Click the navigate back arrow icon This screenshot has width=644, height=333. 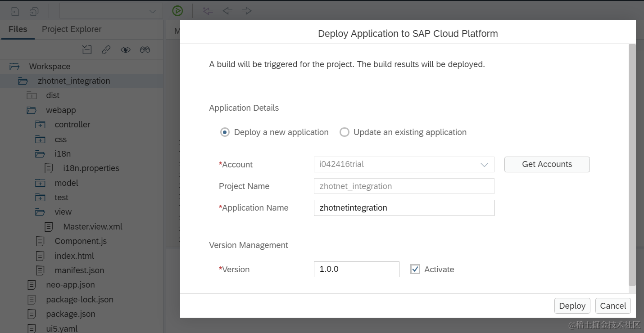click(x=227, y=11)
